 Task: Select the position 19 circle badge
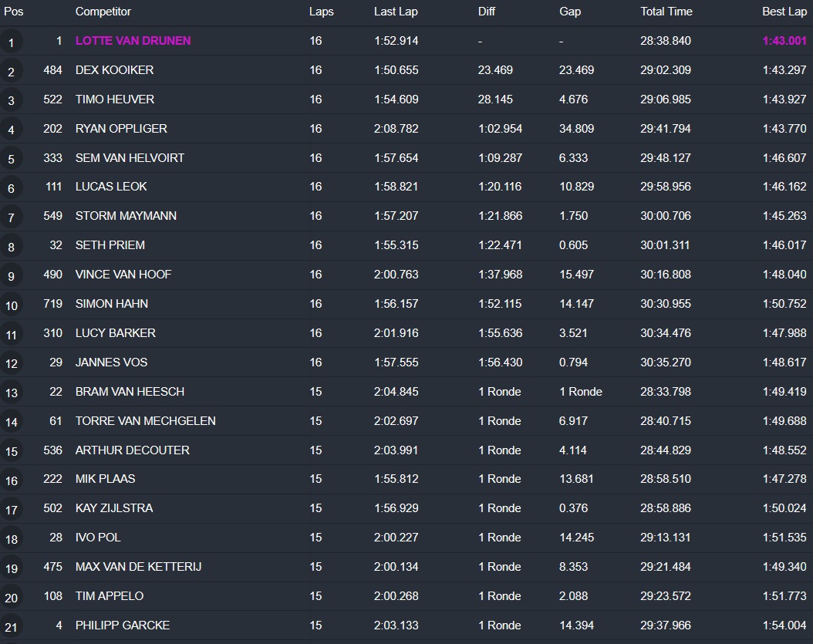11,568
